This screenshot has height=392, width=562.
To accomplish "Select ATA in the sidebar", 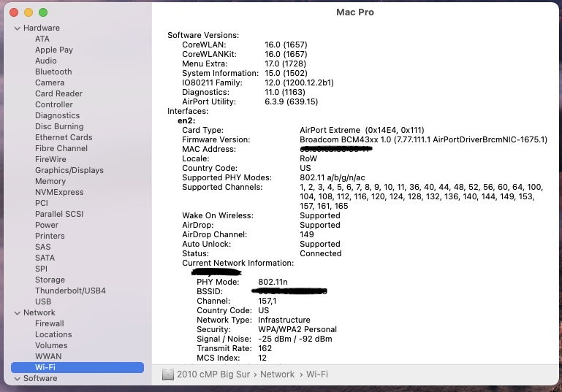I will (42, 39).
